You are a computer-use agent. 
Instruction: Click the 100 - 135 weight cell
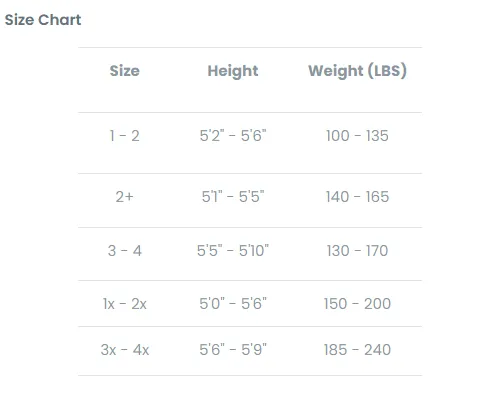pyautogui.click(x=357, y=136)
